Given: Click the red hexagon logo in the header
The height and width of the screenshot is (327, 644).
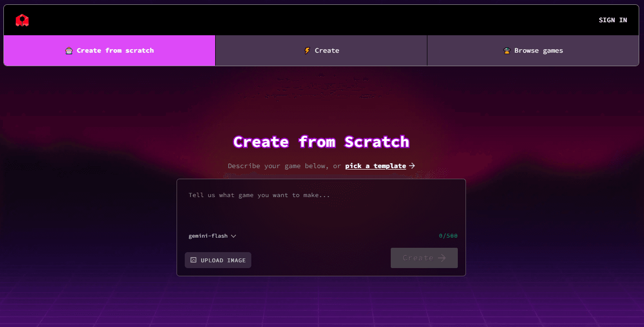Looking at the screenshot, I should 22,20.
